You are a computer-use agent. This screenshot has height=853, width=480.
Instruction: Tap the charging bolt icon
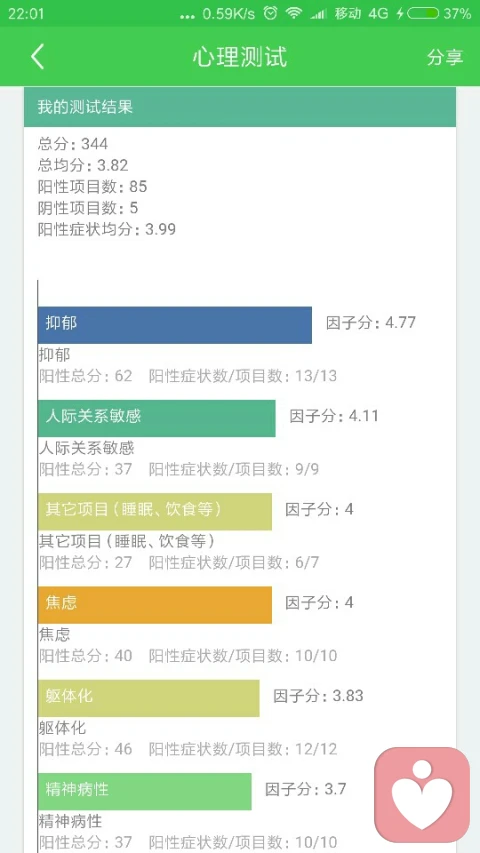click(x=400, y=14)
